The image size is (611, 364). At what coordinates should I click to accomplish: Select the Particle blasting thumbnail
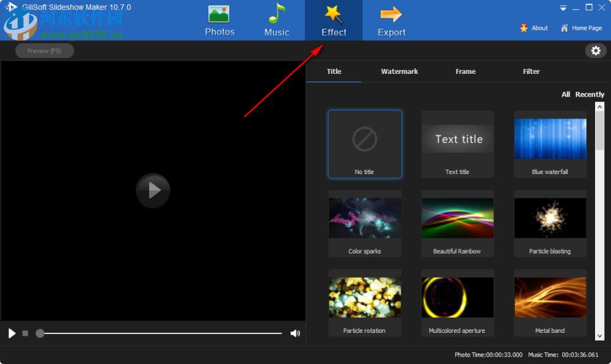550,223
